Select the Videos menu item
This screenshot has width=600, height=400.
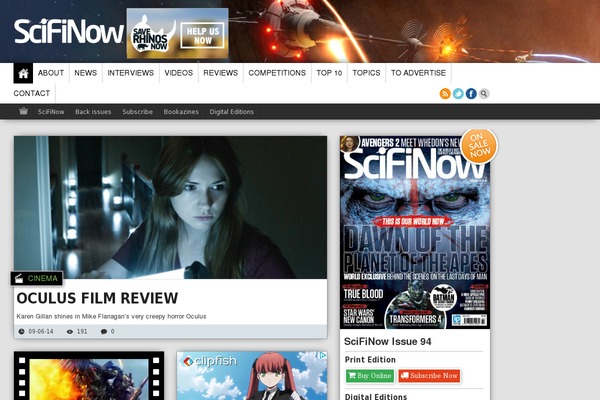(179, 73)
